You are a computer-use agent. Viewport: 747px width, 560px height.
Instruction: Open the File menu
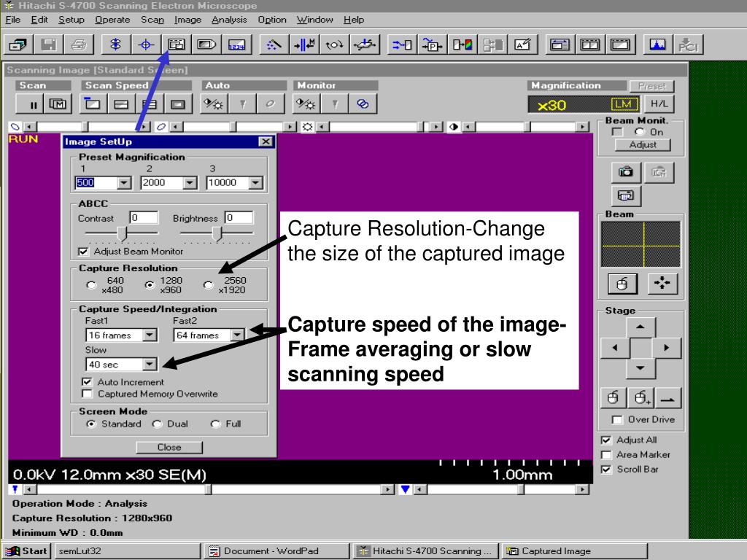coord(13,20)
